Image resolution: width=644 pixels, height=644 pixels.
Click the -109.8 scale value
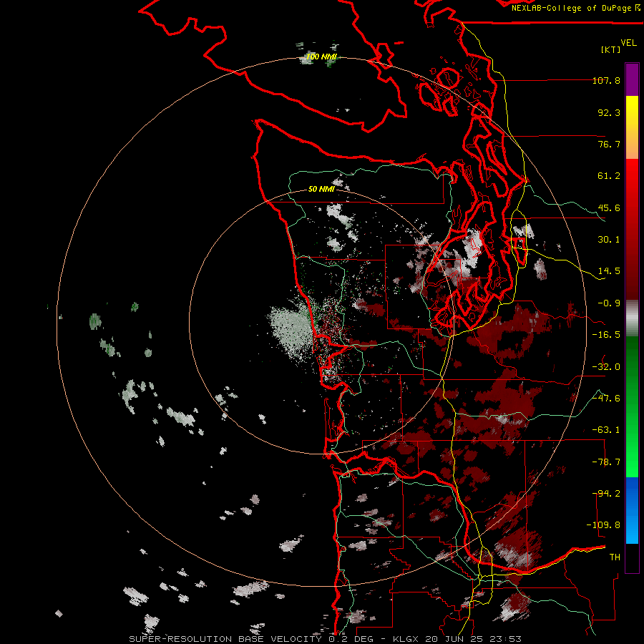pyautogui.click(x=603, y=525)
